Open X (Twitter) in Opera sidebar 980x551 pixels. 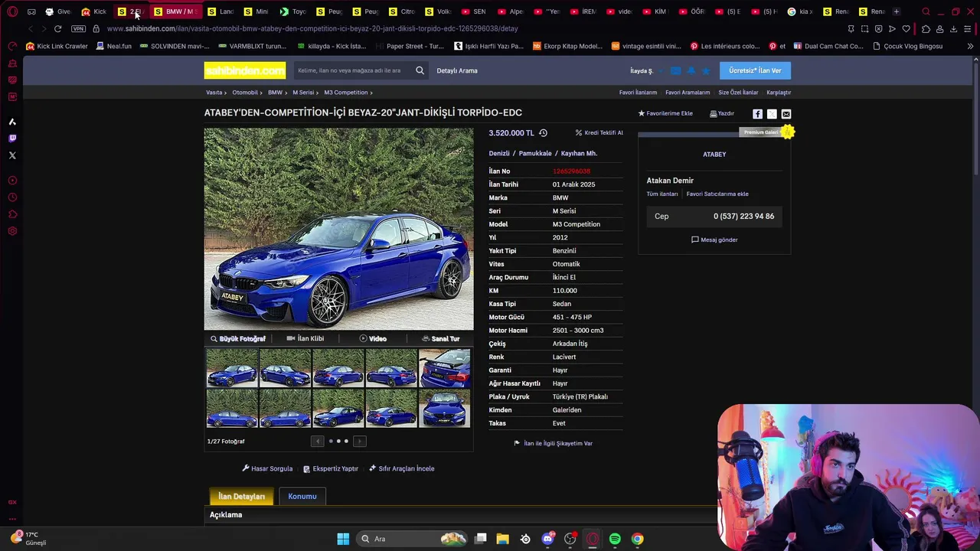[x=12, y=155]
